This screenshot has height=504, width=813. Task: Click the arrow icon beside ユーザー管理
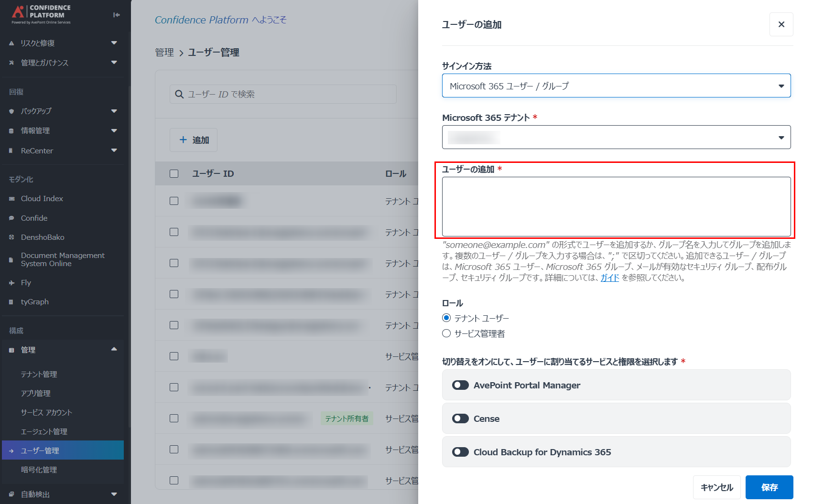[11, 450]
